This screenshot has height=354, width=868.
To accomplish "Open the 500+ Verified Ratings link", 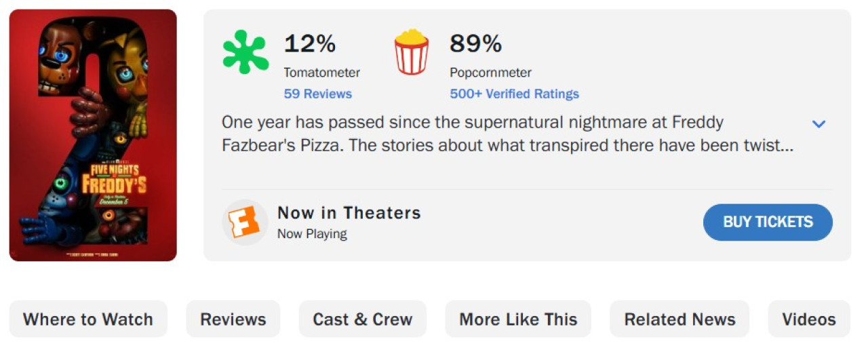I will point(514,94).
